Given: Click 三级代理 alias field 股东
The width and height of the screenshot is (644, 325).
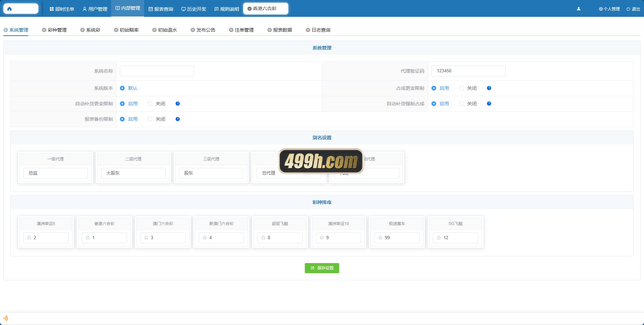Looking at the screenshot, I should tap(211, 173).
